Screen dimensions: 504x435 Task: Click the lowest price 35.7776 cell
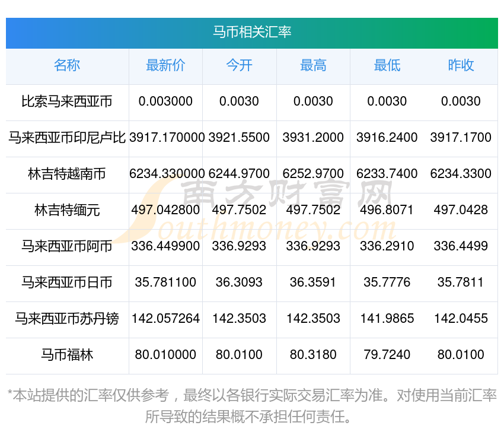tap(387, 282)
